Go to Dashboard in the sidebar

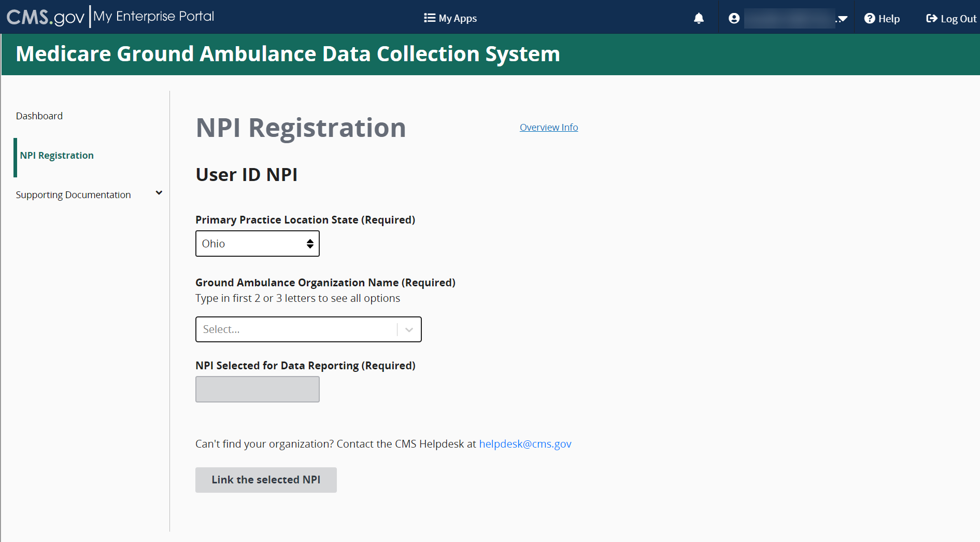(39, 116)
